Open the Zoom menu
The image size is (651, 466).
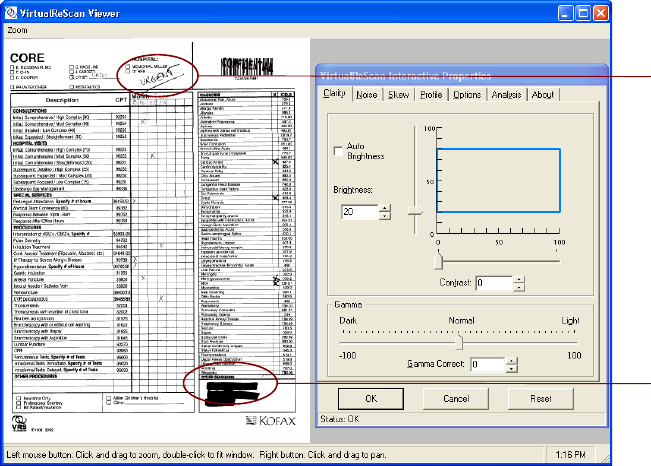coord(18,30)
